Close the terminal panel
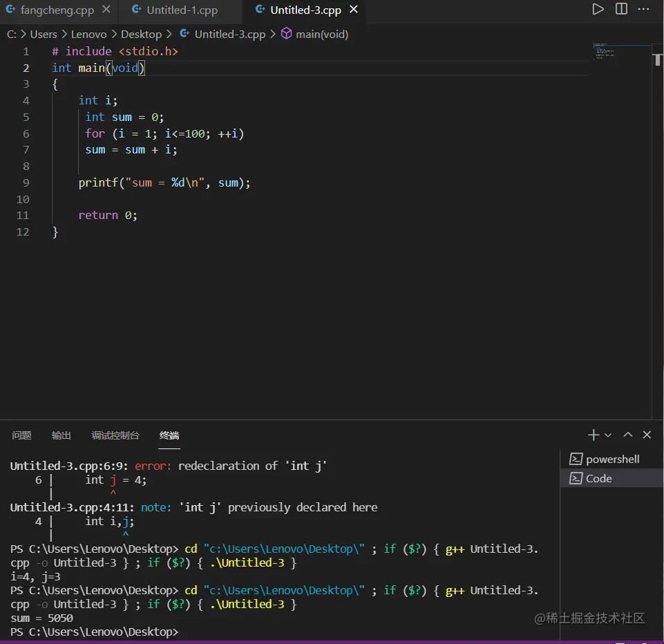The width and height of the screenshot is (664, 644). pos(647,435)
